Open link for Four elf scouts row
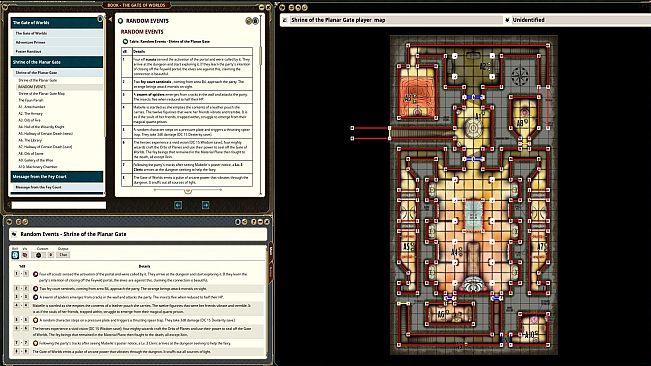The image size is (651, 366). [x=35, y=274]
